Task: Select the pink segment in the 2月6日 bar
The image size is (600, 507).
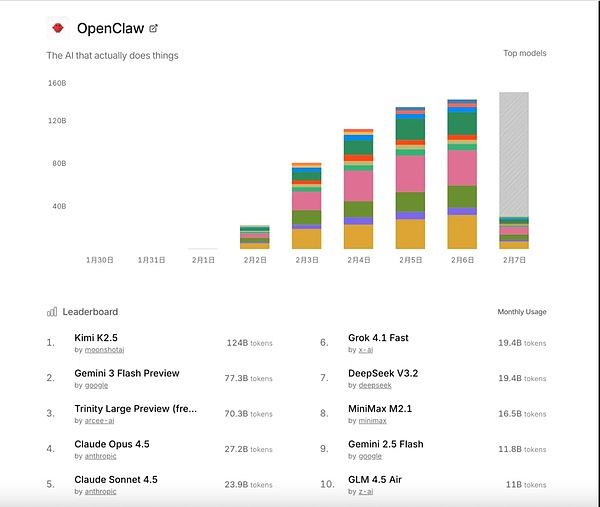Action: click(x=462, y=167)
